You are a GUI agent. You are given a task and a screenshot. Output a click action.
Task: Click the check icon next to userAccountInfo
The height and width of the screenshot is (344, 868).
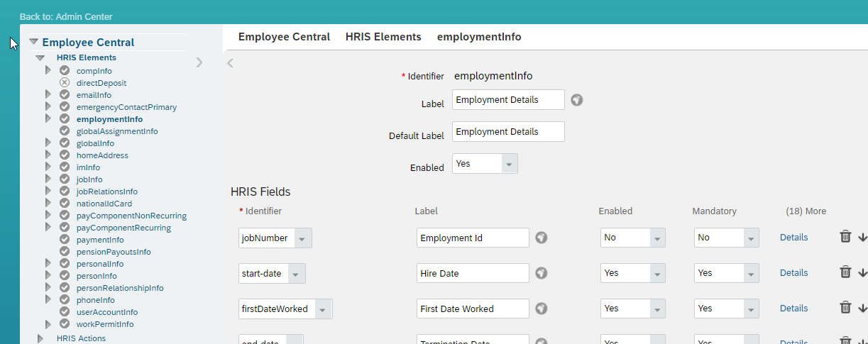coord(65,312)
